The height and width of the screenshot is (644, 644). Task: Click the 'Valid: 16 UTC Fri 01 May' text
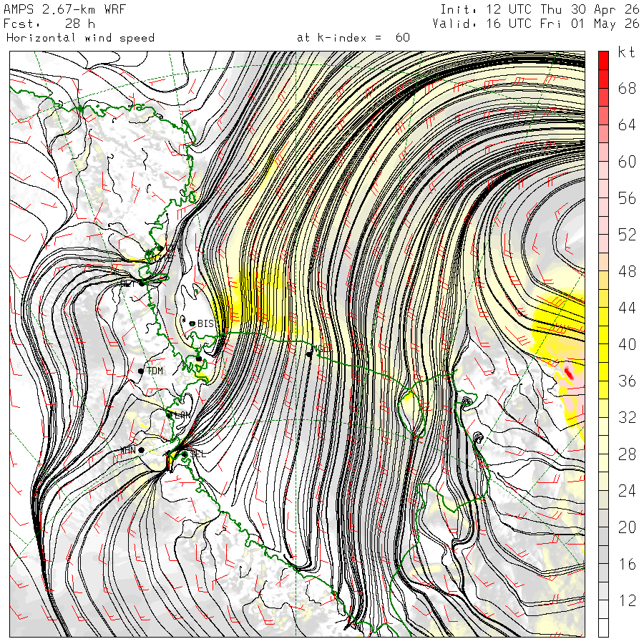[512, 24]
